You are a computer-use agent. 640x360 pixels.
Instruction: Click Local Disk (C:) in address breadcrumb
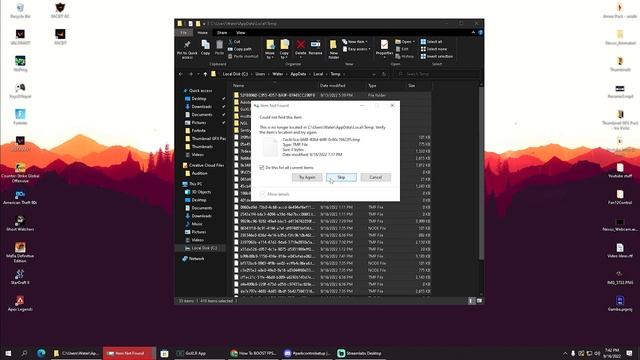(x=235, y=74)
